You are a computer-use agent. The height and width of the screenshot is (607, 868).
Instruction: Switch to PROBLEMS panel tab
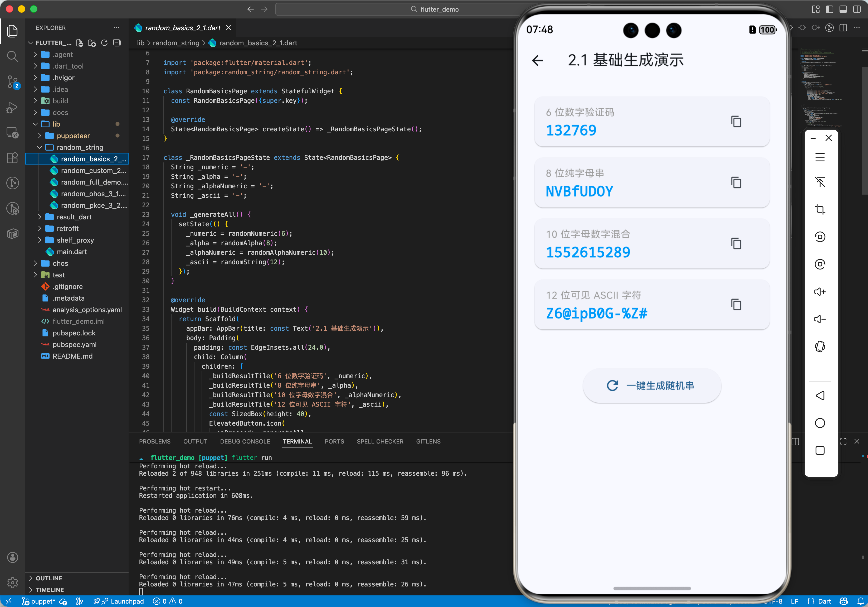coord(155,441)
